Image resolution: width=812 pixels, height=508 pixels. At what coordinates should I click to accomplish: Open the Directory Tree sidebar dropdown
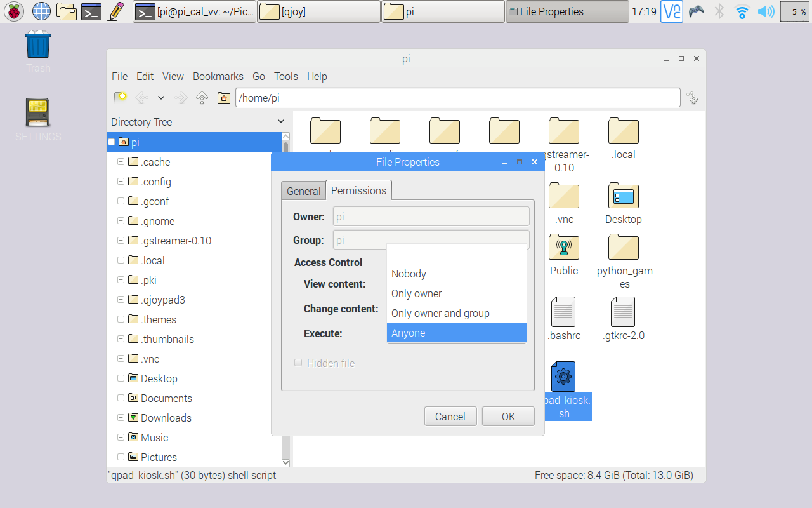click(x=280, y=121)
